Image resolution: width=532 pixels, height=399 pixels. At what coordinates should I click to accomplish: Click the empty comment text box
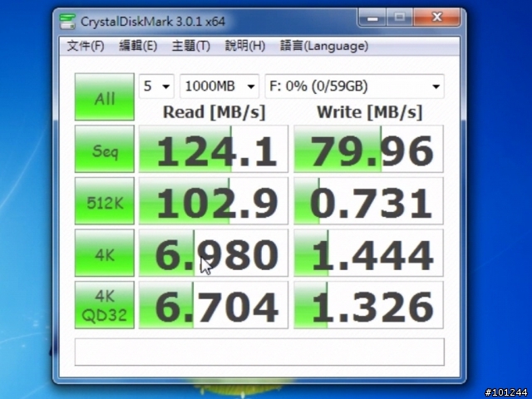[259, 352]
